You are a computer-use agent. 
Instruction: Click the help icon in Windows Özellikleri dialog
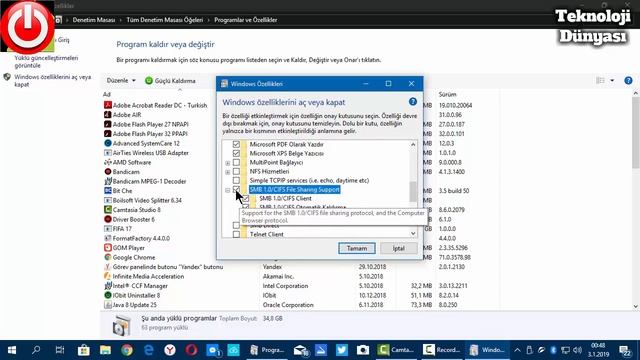[413, 102]
